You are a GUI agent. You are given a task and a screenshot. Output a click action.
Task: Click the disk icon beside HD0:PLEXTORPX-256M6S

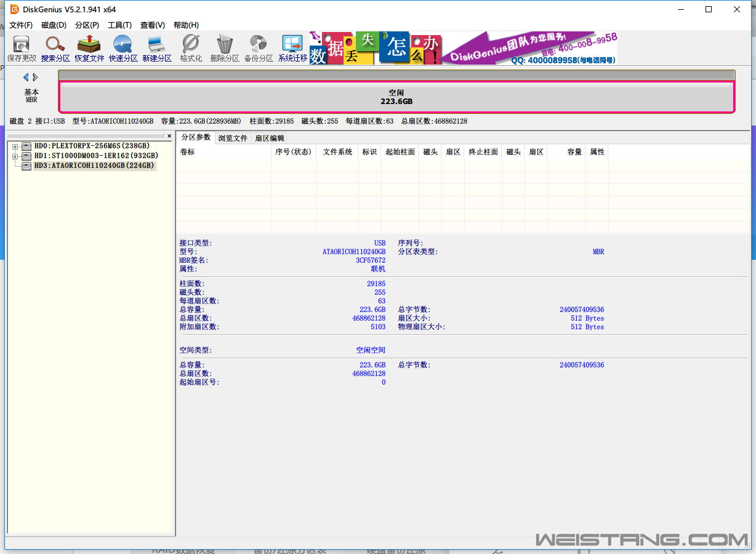pyautogui.click(x=26, y=146)
